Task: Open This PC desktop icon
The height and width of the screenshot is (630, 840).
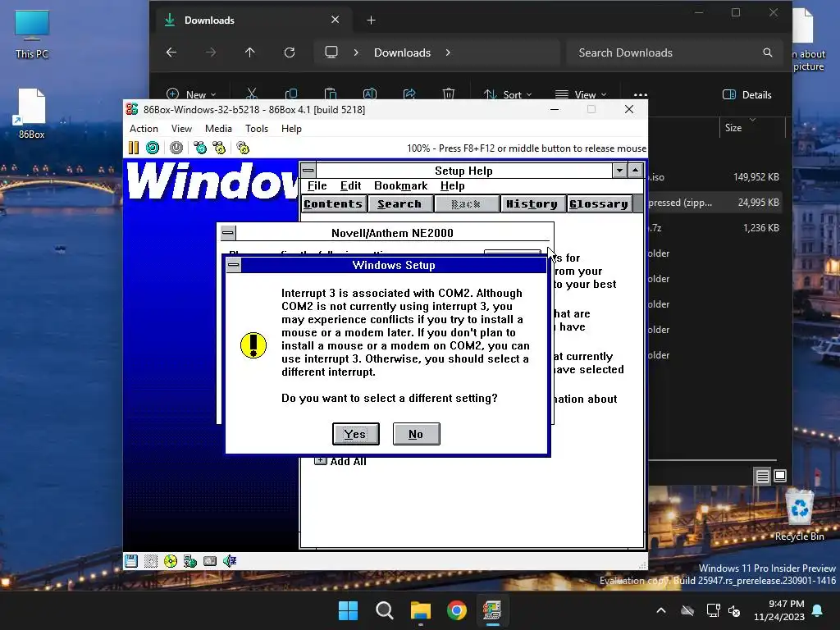Action: click(x=32, y=34)
